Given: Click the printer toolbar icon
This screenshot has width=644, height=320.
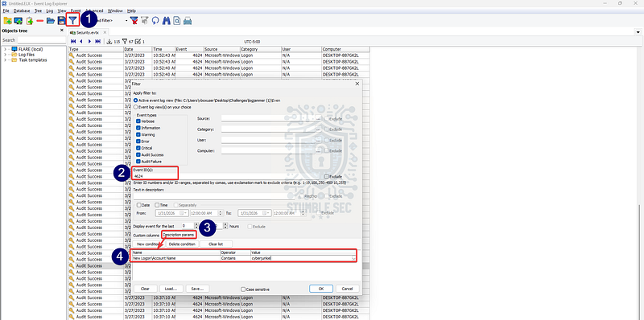Looking at the screenshot, I should coord(188,20).
